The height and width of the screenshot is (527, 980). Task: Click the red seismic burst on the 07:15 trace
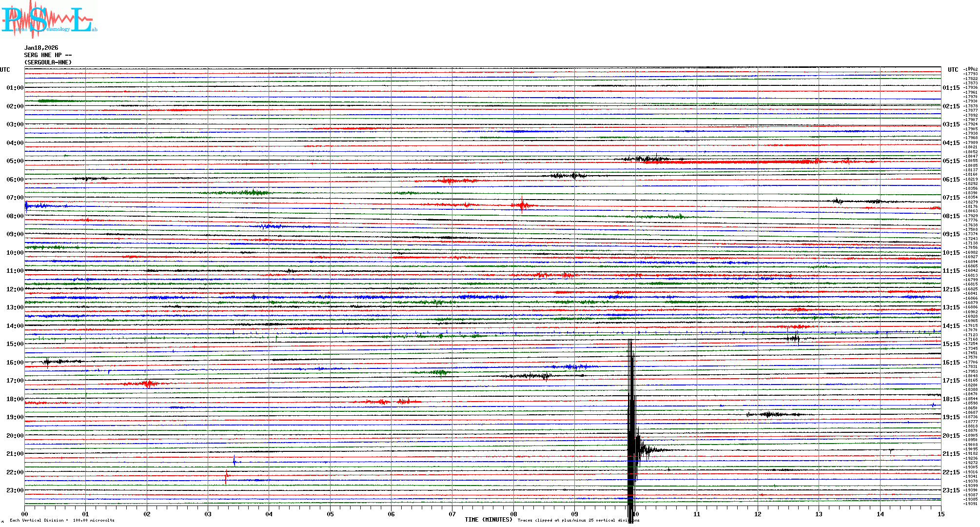[x=522, y=205]
